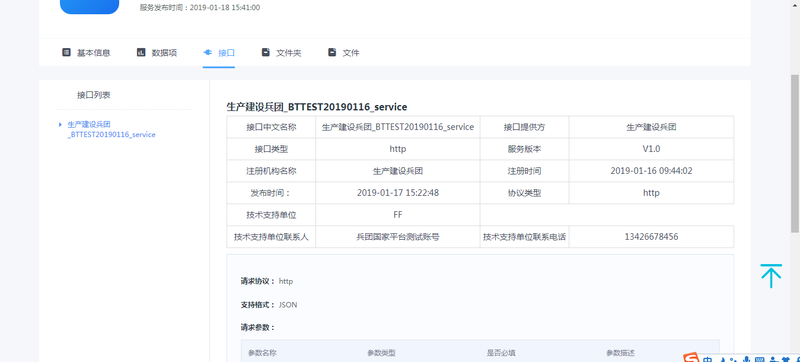Viewport: 800px width, 362px height.
Task: Open the Sogou soft keyboard icon
Action: [x=759, y=359]
